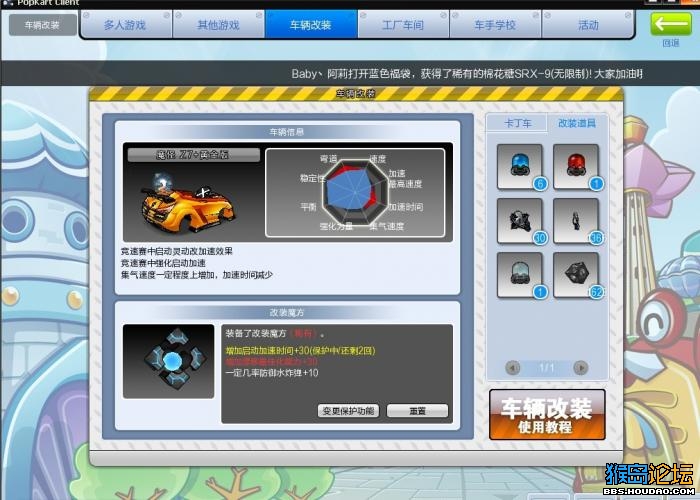Open the 多人游戏 tab

(125, 25)
